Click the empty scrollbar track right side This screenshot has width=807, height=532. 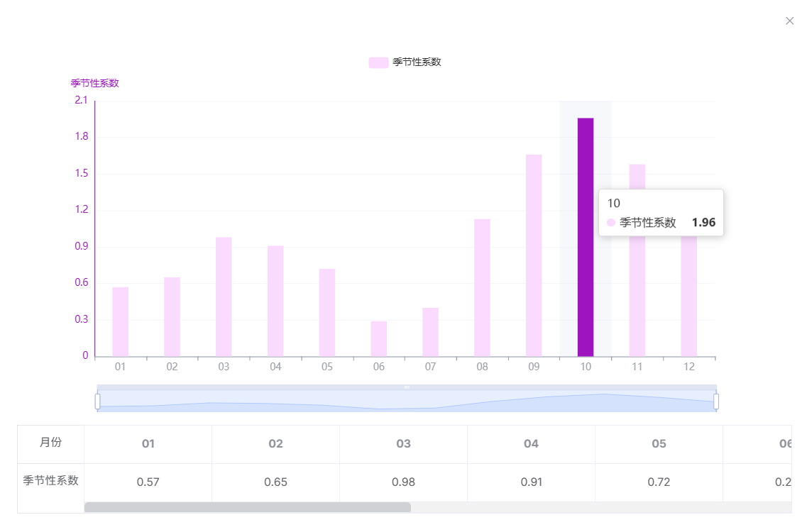[x=600, y=507]
